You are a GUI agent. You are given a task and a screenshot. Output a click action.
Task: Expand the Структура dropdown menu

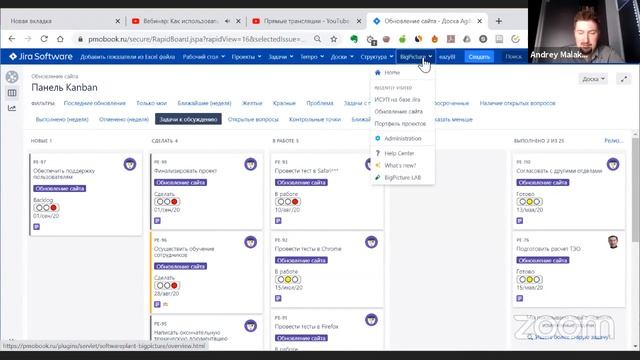[377, 57]
